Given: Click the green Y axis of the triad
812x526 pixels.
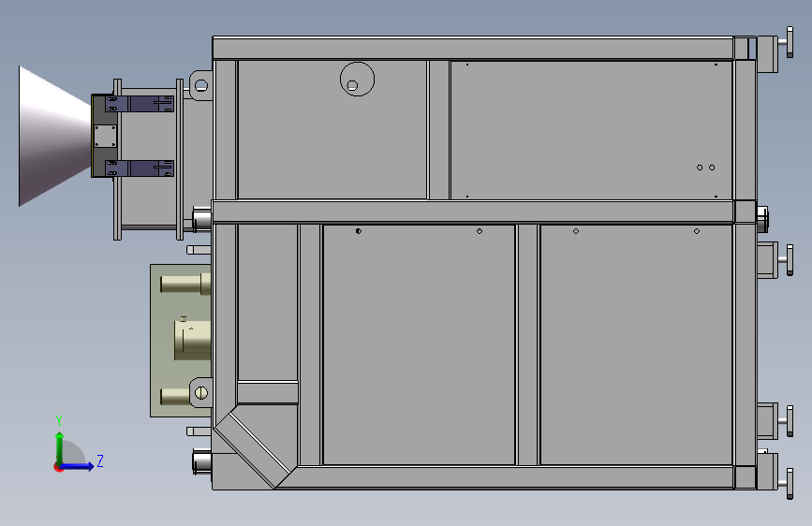Looking at the screenshot, I should click(60, 448).
